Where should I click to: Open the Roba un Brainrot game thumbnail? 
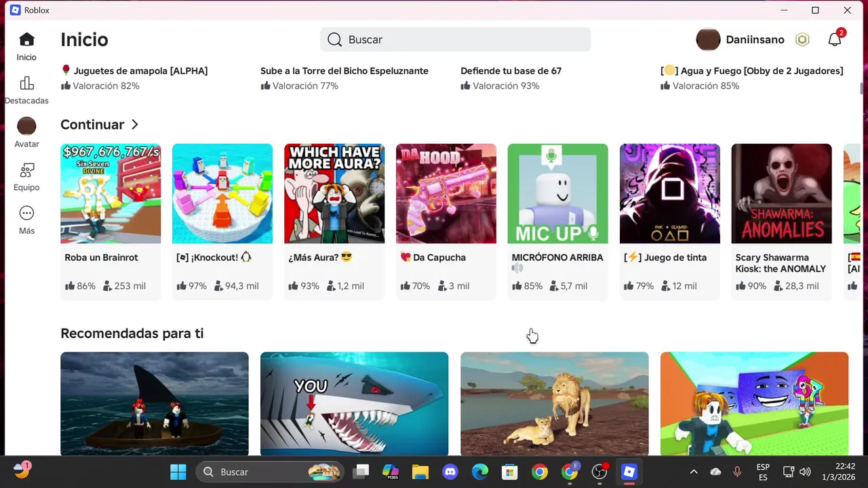coord(111,193)
